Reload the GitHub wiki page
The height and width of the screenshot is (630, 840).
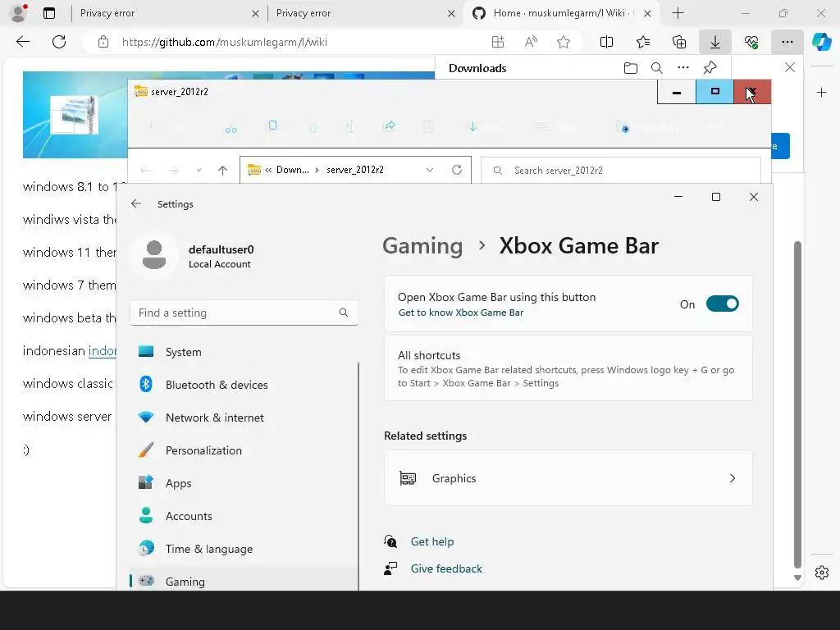pyautogui.click(x=59, y=42)
